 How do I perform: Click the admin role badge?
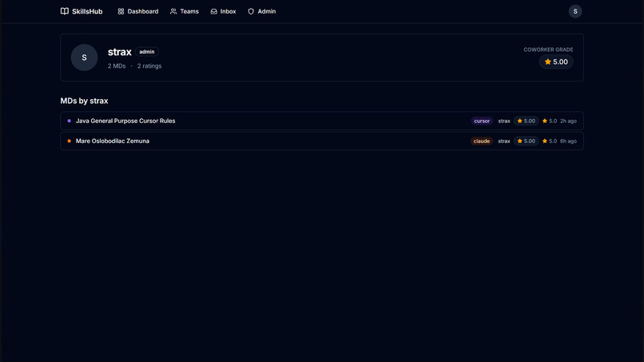[x=147, y=52]
